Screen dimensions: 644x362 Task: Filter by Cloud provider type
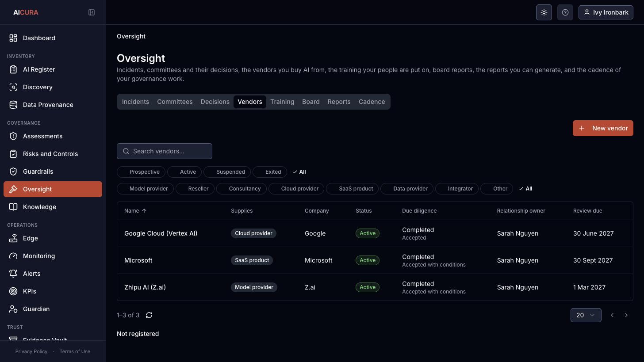(296, 189)
